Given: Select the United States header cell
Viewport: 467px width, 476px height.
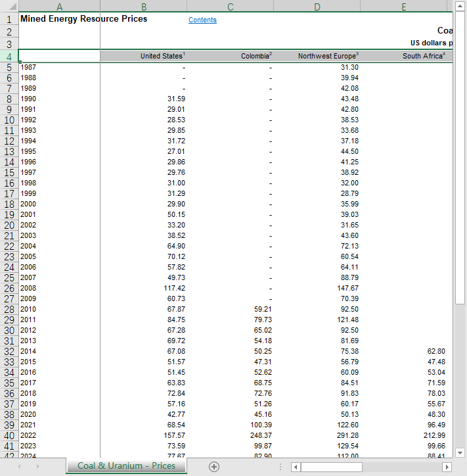Looking at the screenshot, I should [x=144, y=56].
